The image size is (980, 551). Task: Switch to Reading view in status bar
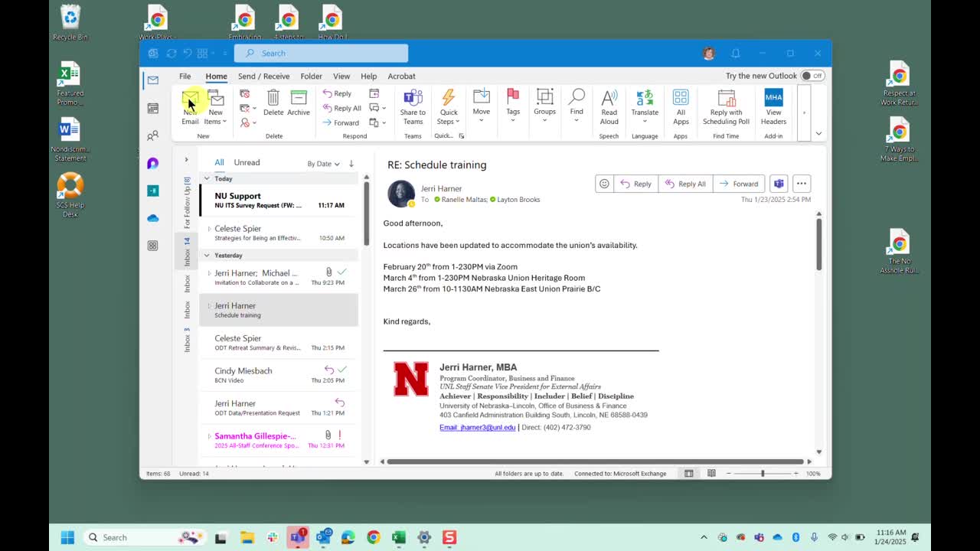click(712, 474)
